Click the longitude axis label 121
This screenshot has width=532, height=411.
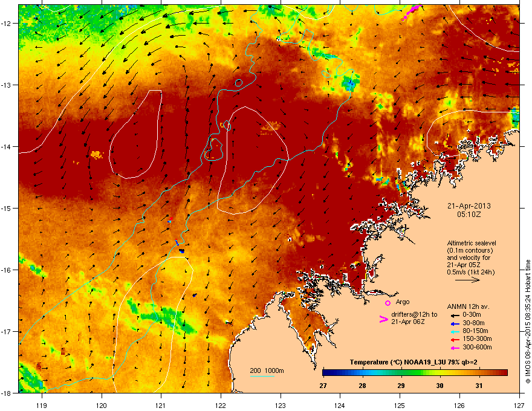[161, 405]
